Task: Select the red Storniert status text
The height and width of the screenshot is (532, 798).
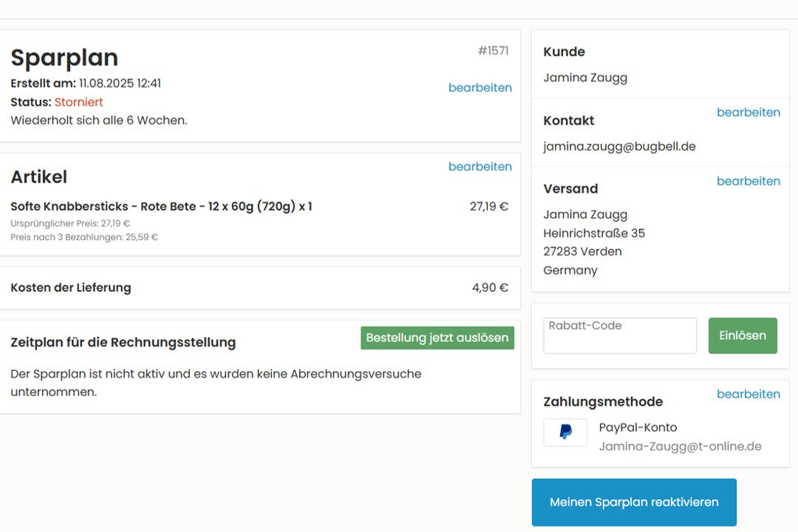Action: pyautogui.click(x=78, y=102)
